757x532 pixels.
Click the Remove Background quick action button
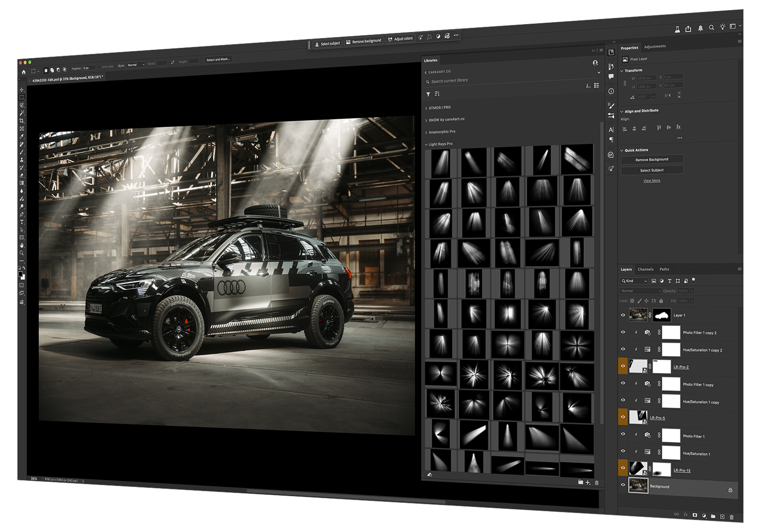click(x=652, y=159)
